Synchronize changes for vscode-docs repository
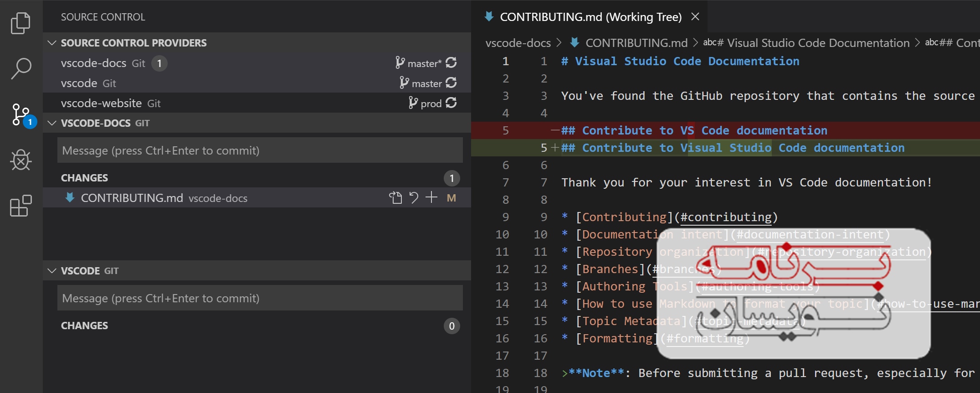The image size is (980, 393). pos(451,63)
